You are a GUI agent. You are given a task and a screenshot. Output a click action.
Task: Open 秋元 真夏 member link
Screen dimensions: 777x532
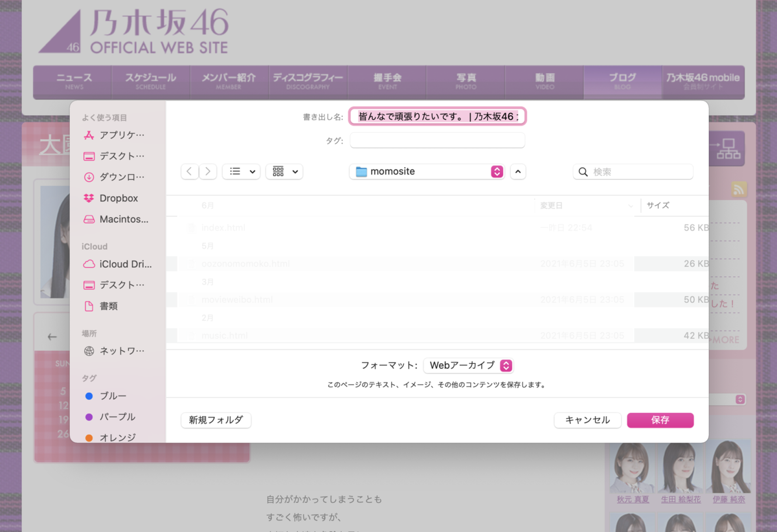pos(632,500)
